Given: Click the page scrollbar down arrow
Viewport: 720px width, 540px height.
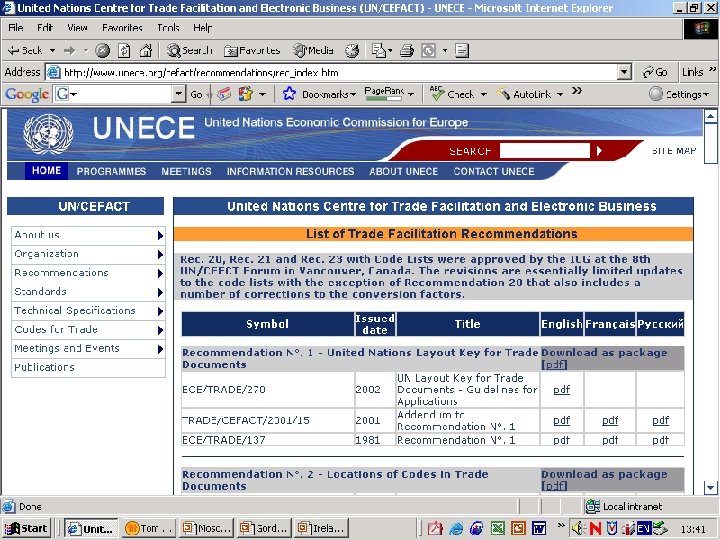Looking at the screenshot, I should 710,488.
